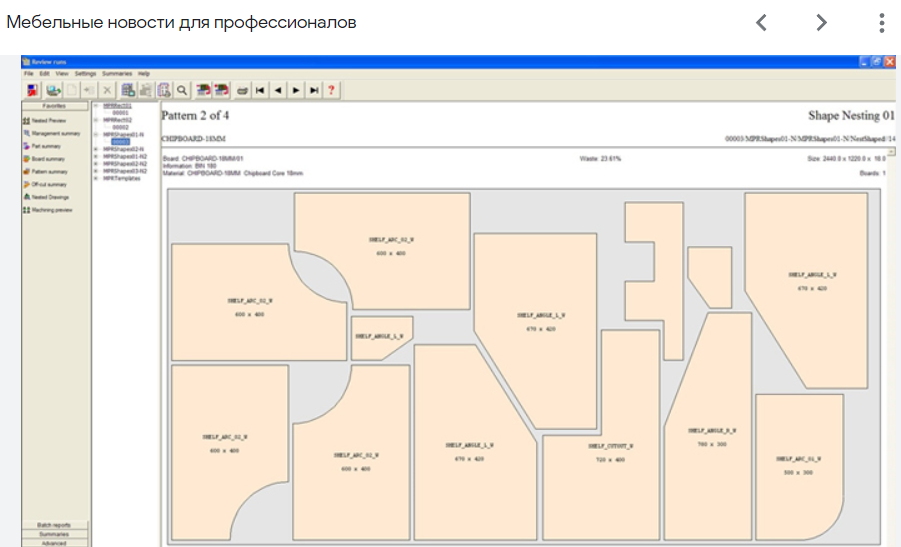The image size is (901, 547).
Task: Open the Summaries menu
Action: [117, 74]
